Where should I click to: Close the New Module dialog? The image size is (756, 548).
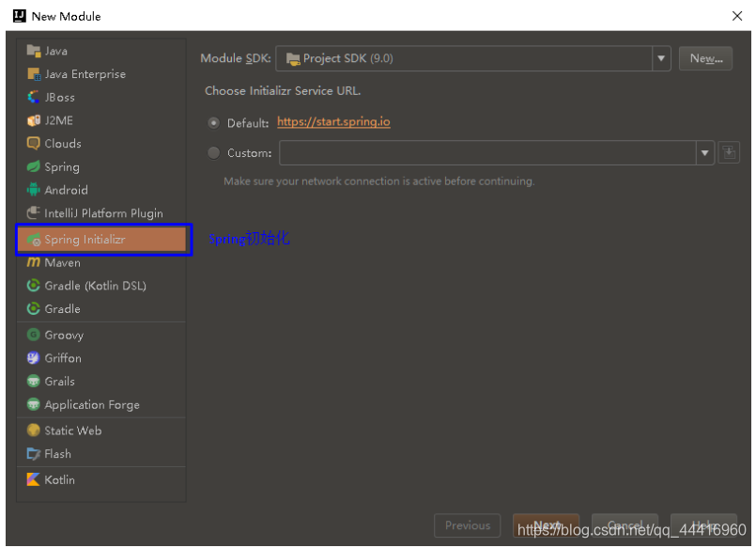click(x=736, y=16)
